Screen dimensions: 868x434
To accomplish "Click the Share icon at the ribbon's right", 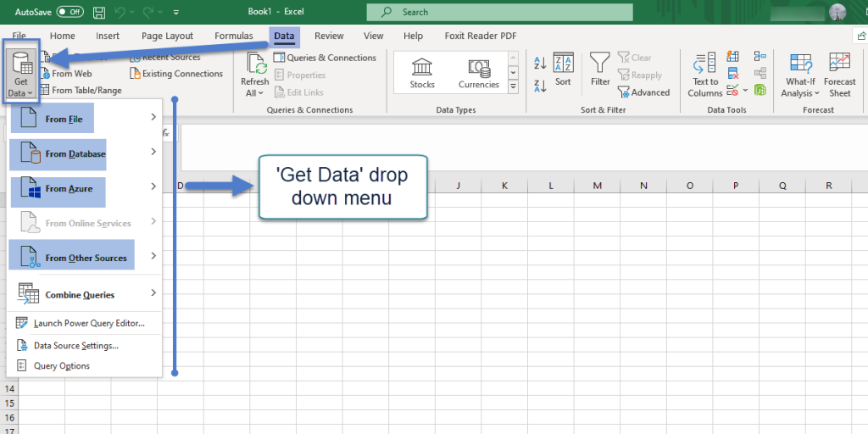I will [x=860, y=36].
